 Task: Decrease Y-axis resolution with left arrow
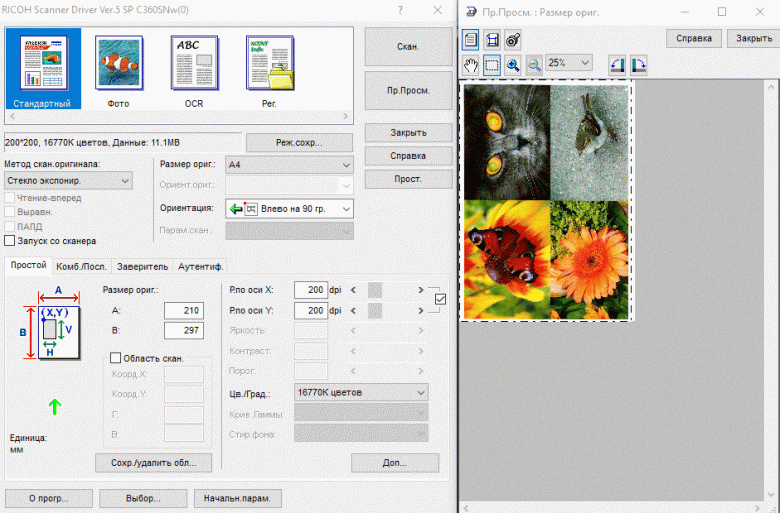353,310
